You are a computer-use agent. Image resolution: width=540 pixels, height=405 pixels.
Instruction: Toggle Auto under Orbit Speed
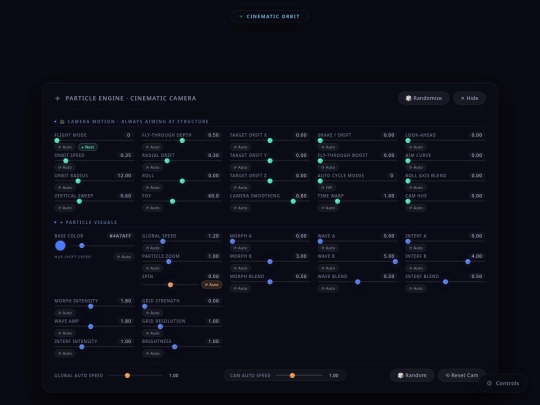pyautogui.click(x=65, y=167)
